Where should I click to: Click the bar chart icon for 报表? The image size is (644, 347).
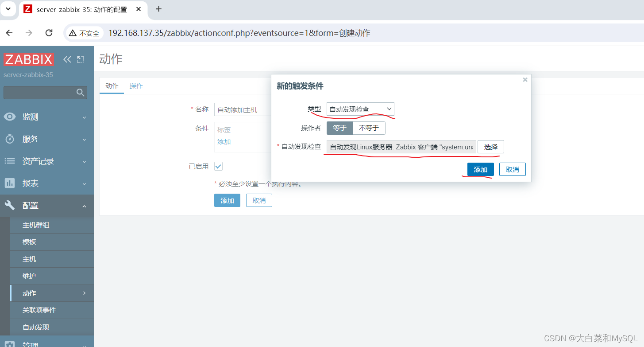[x=10, y=183]
